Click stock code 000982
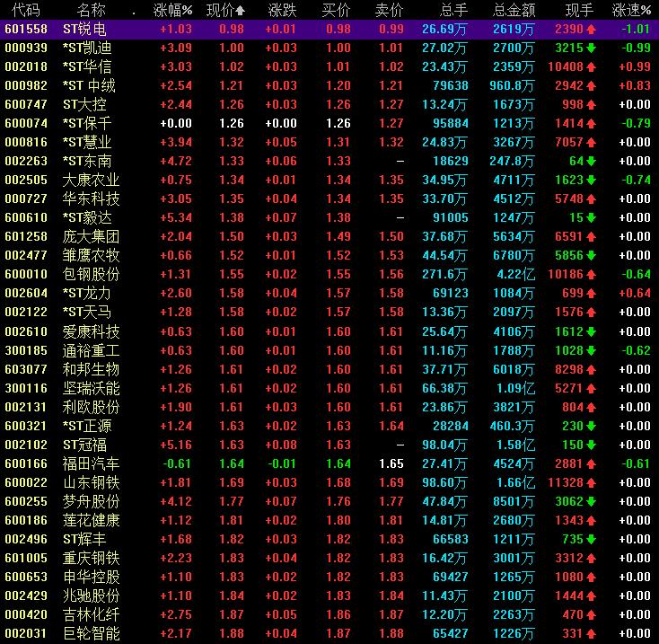This screenshot has height=644, width=659. (x=26, y=85)
